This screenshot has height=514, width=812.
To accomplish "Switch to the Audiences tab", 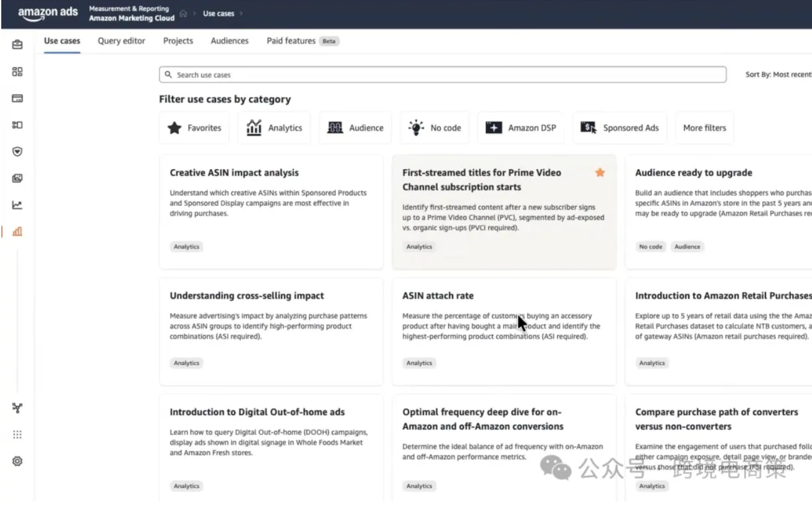I will pos(230,41).
